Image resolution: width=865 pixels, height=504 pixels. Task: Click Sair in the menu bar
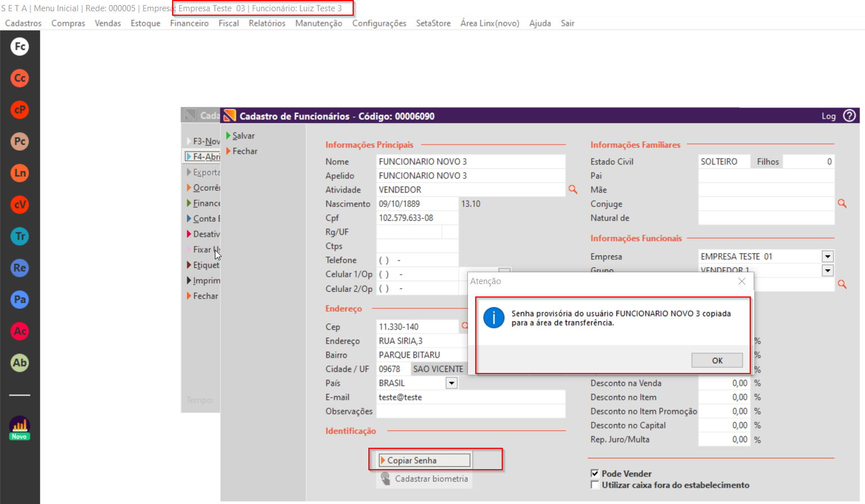(x=567, y=23)
